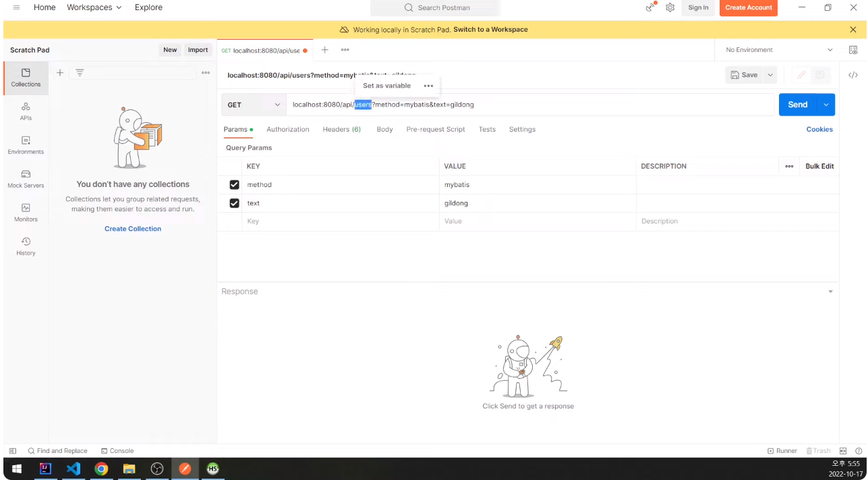Expand the Save button dropdown arrow
This screenshot has height=480, width=868.
click(770, 75)
